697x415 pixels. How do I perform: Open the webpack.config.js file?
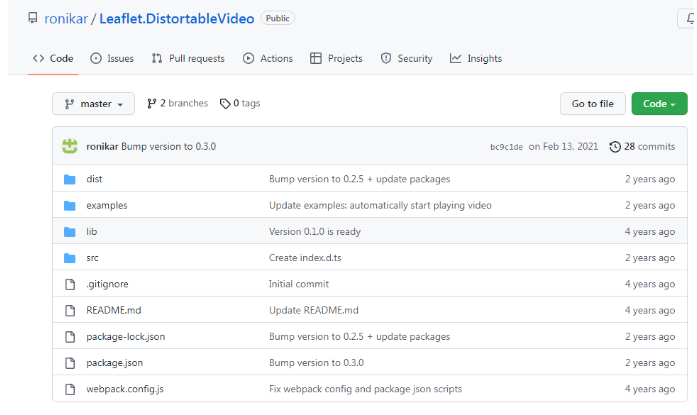click(125, 389)
